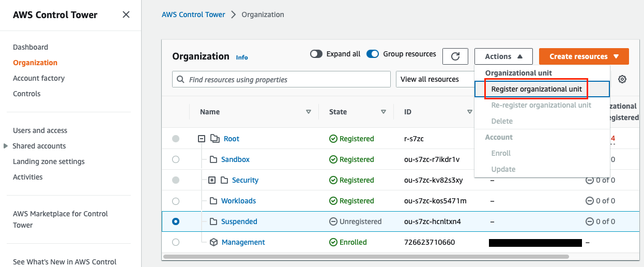
Task: Choose Register organizational unit
Action: 542,89
